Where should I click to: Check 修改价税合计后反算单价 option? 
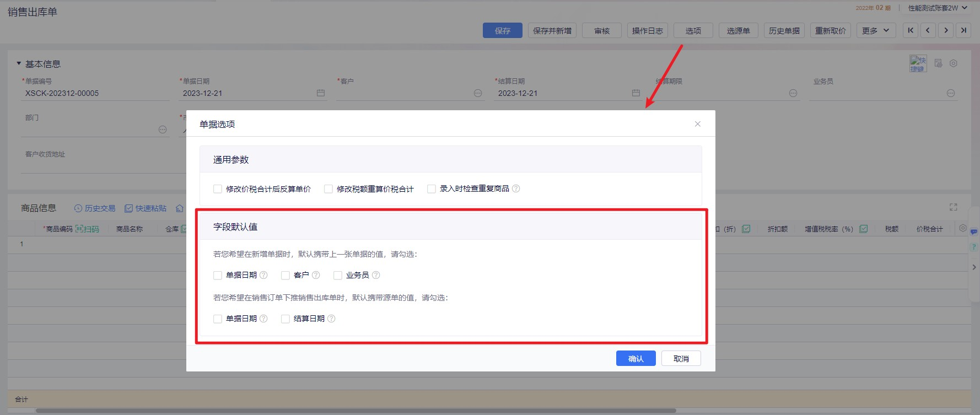218,189
